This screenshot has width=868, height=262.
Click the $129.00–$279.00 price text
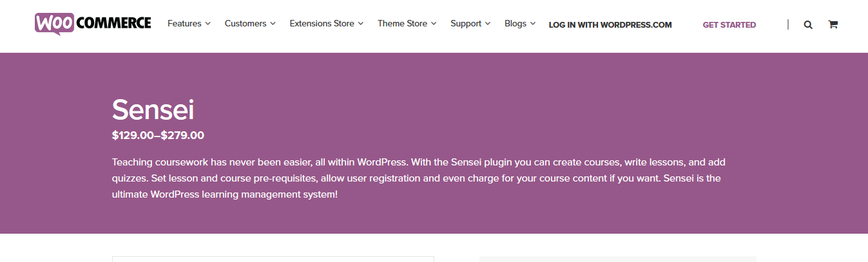tap(158, 135)
